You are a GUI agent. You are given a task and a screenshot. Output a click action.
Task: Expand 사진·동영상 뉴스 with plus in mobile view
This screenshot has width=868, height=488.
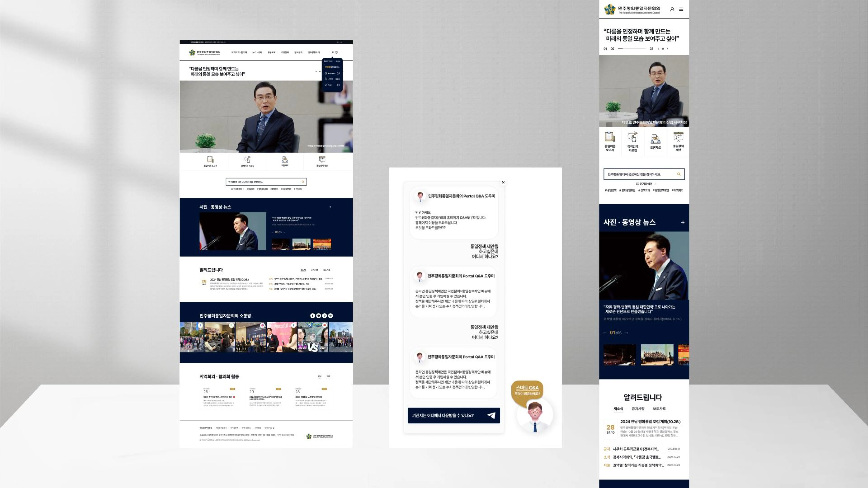(x=683, y=222)
